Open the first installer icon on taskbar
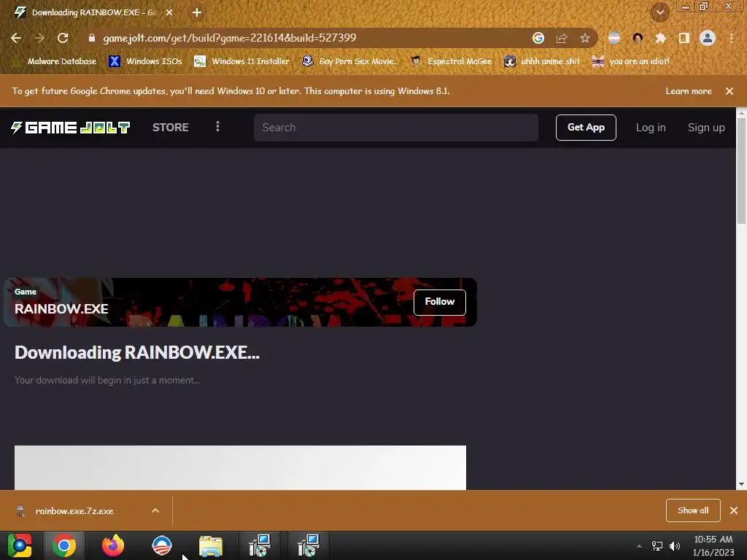 [x=260, y=545]
